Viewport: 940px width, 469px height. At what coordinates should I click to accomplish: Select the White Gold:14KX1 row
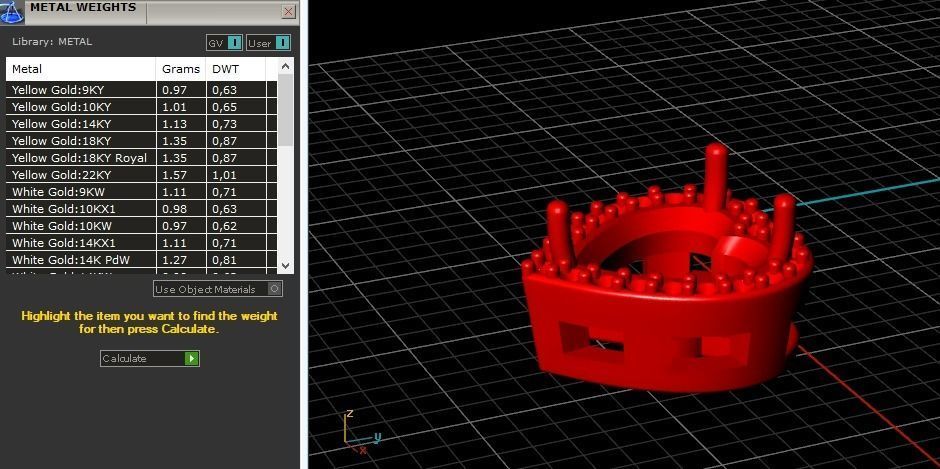[x=141, y=243]
